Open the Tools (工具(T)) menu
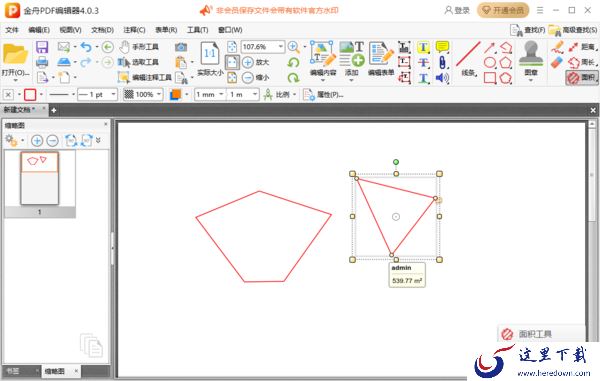Screen dimensions: 600x381 point(198,30)
